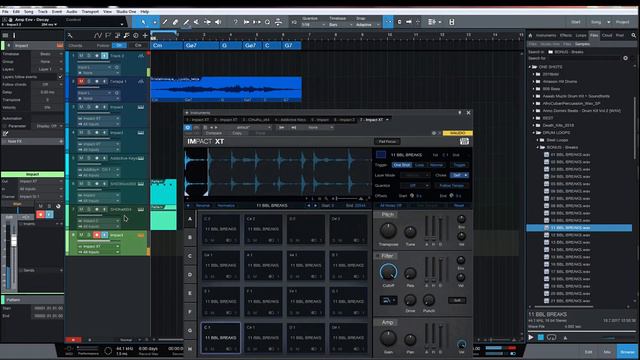Select the Listen (speaker) tool
The image size is (640, 360).
click(218, 22)
